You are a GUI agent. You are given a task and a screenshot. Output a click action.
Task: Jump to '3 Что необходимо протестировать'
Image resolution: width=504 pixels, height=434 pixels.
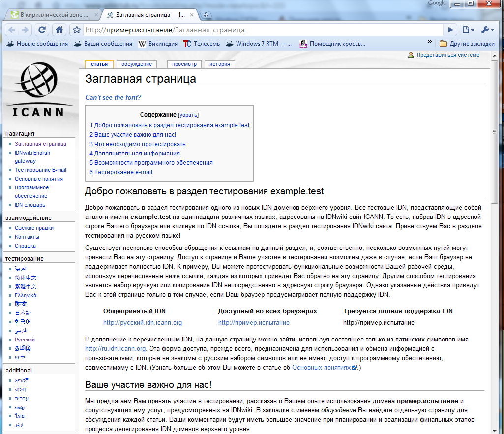point(138,144)
